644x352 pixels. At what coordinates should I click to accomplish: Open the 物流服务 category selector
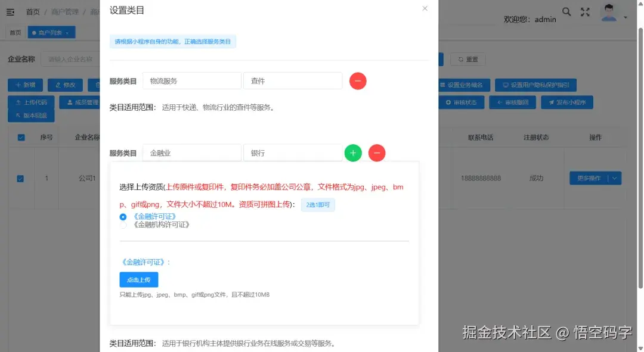pyautogui.click(x=191, y=80)
